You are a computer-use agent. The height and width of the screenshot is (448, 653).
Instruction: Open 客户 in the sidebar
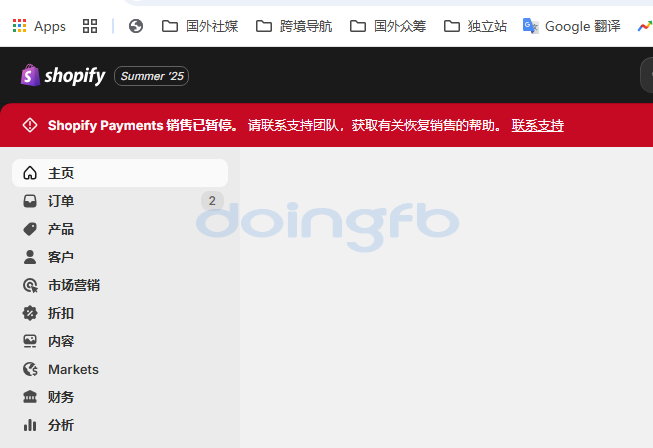[120, 257]
